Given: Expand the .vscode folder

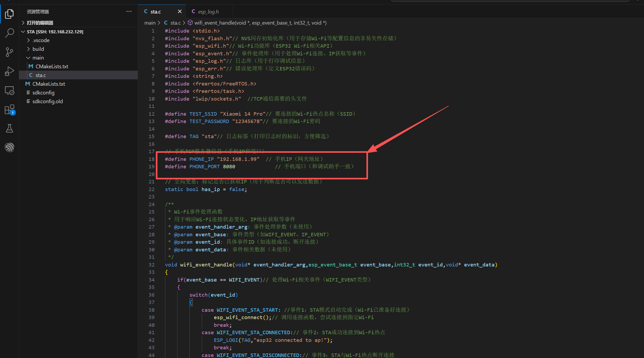Looking at the screenshot, I should coord(41,40).
